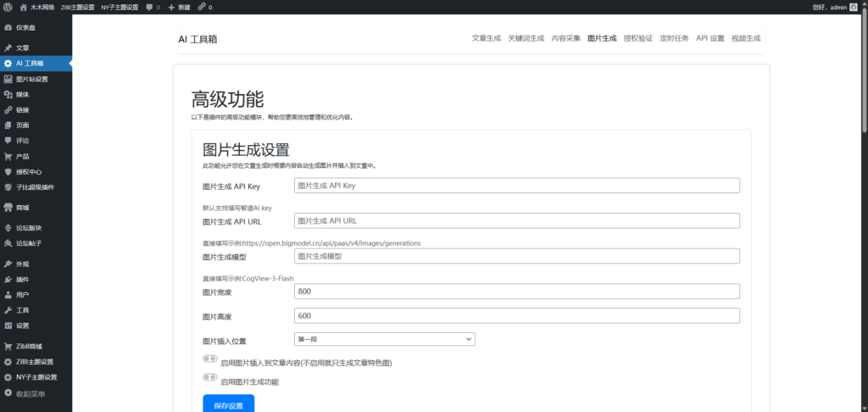Click the 高级功能 heading text
This screenshot has height=412, width=868.
227,100
